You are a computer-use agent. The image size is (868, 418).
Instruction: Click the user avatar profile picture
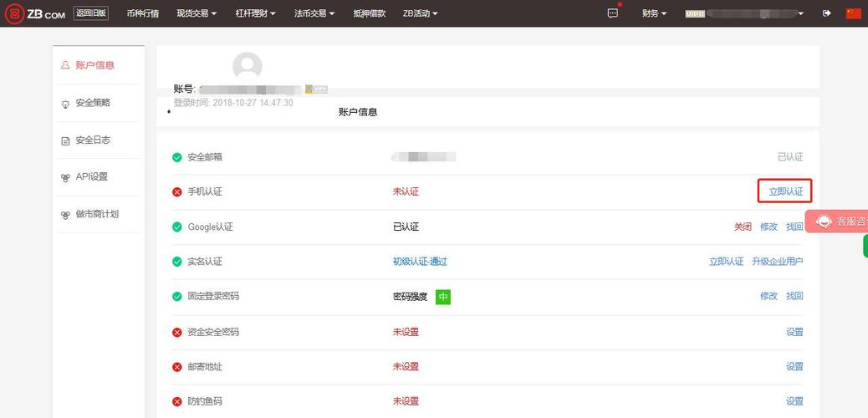[247, 66]
